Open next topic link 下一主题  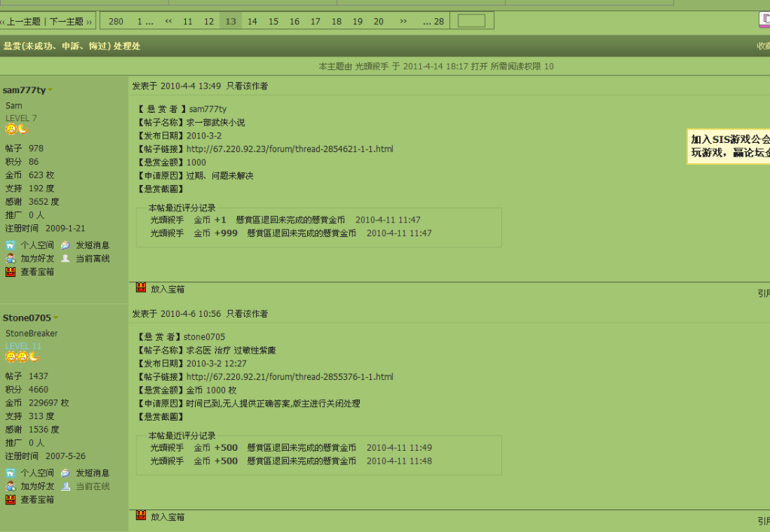click(67, 21)
